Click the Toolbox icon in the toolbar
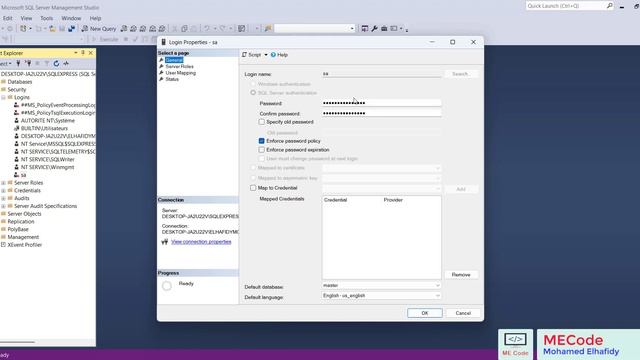The width and height of the screenshot is (640, 360). pyautogui.click(x=384, y=29)
